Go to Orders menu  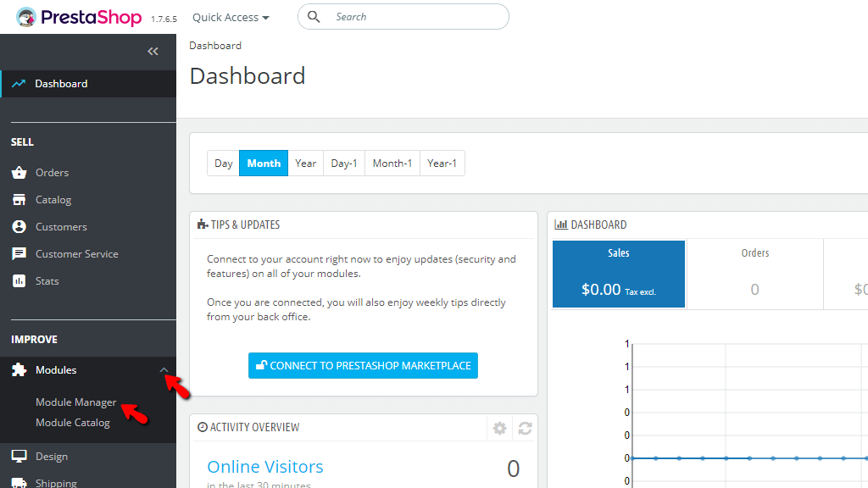click(52, 173)
